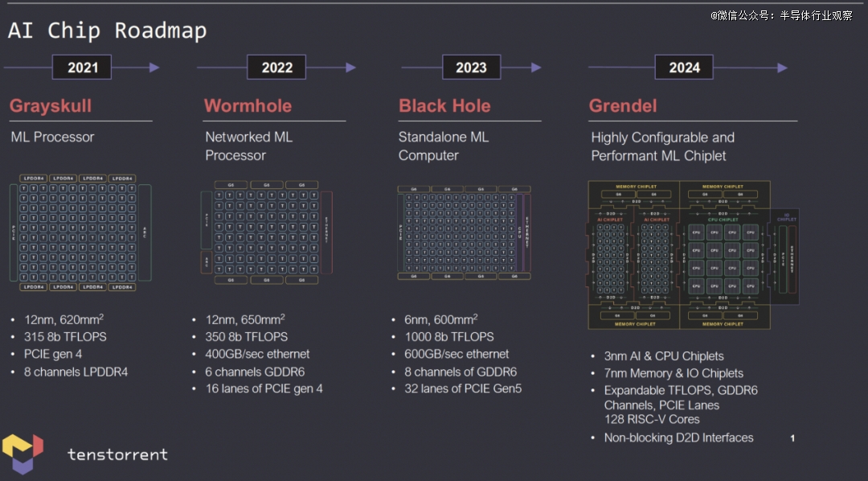Click 'Highly Configurable and Performant ML Chiplet'

[662, 146]
